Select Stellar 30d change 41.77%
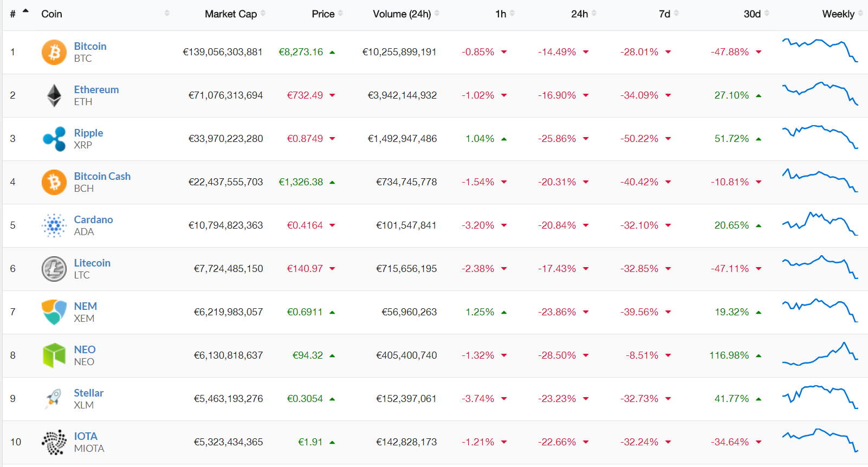 [731, 399]
